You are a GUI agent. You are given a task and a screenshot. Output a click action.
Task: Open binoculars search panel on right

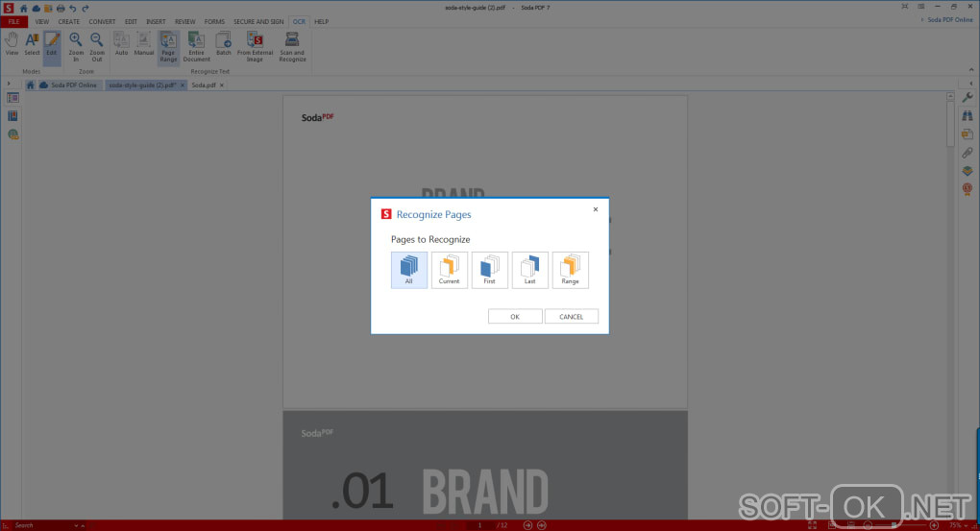point(968,115)
